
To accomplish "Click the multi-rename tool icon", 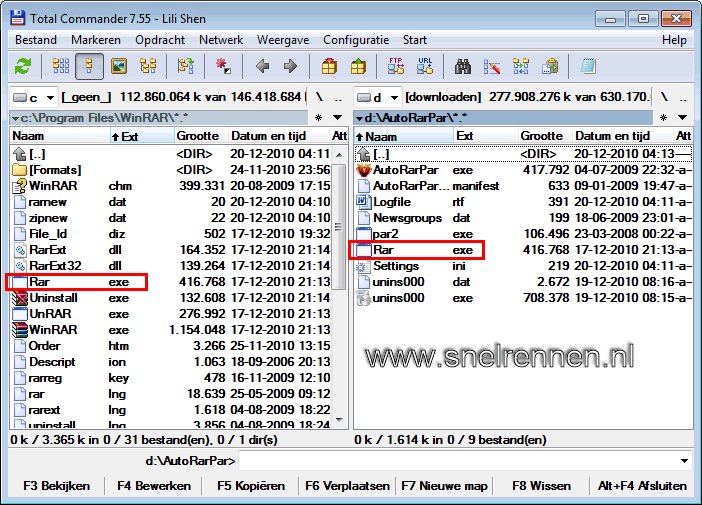I will pos(492,67).
